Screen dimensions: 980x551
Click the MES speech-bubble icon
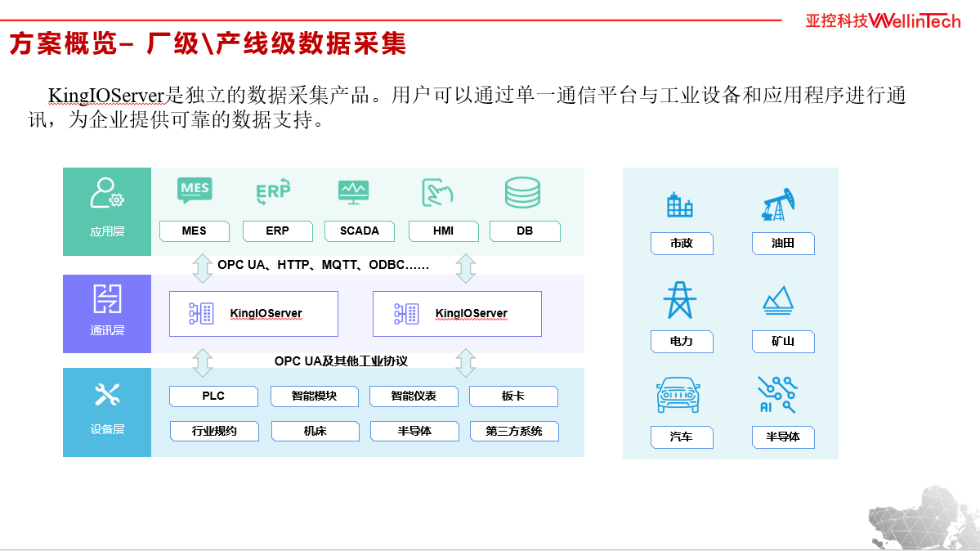point(195,190)
